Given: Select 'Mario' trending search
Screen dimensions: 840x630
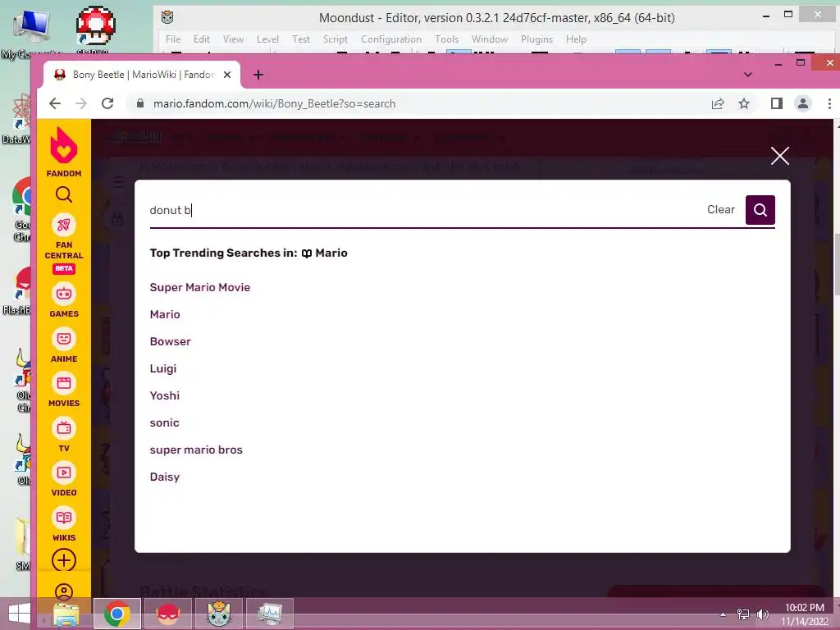Looking at the screenshot, I should pos(165,314).
